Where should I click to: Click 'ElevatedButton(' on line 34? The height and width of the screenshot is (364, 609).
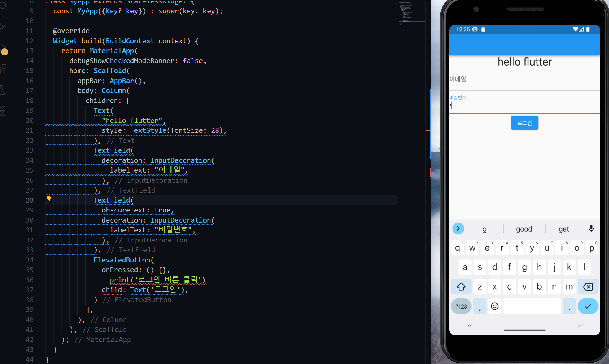tap(124, 260)
